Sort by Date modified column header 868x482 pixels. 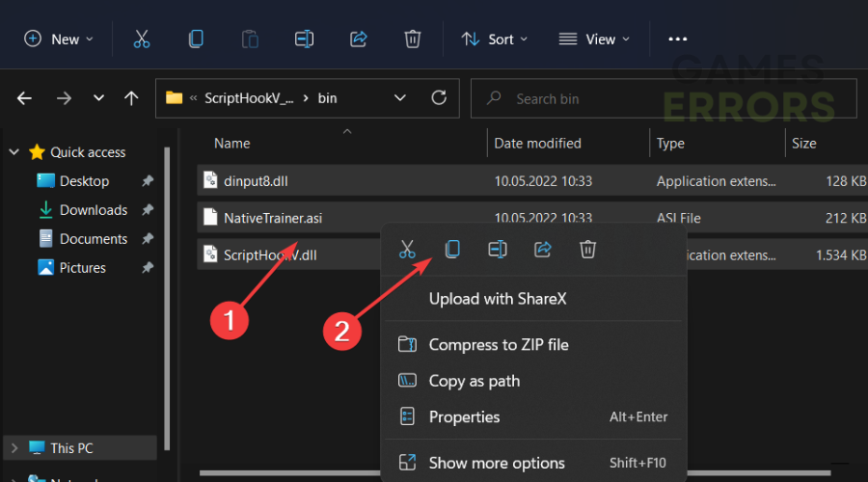pyautogui.click(x=537, y=144)
